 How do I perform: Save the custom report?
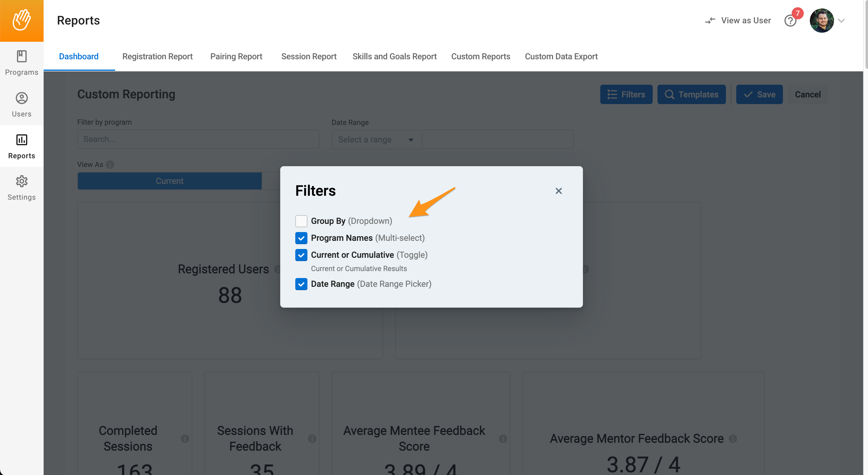tap(759, 95)
